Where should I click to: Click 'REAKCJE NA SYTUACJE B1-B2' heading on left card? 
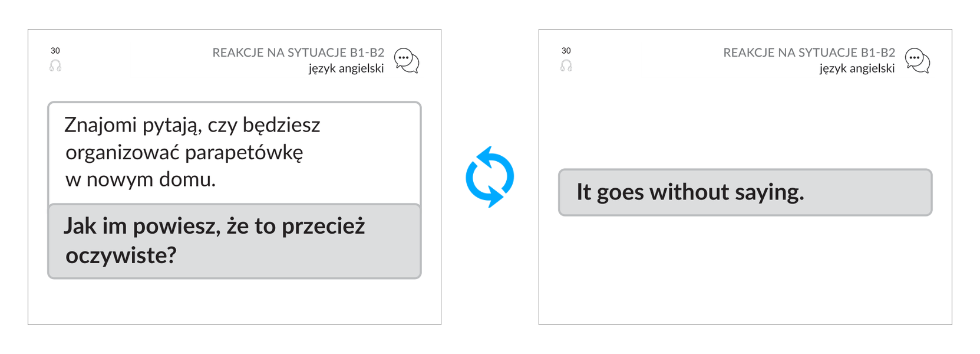coord(298,53)
